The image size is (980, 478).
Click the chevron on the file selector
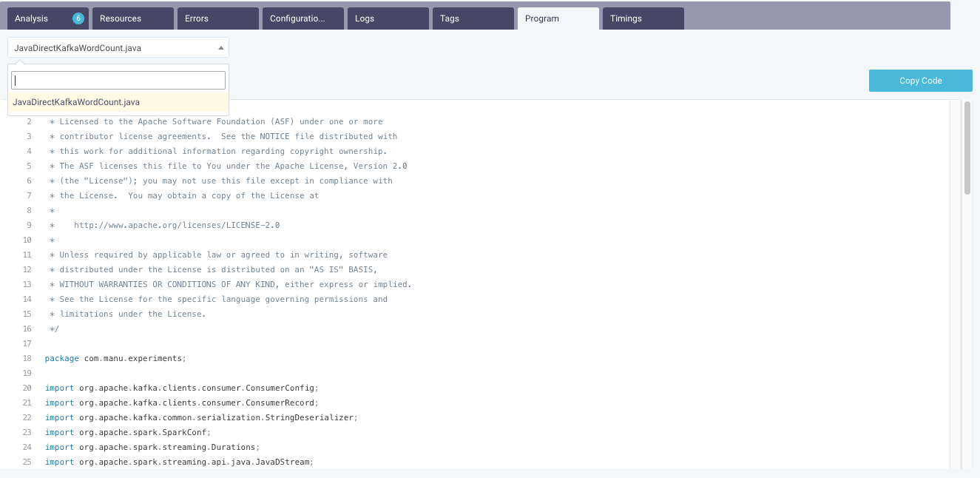coord(220,46)
